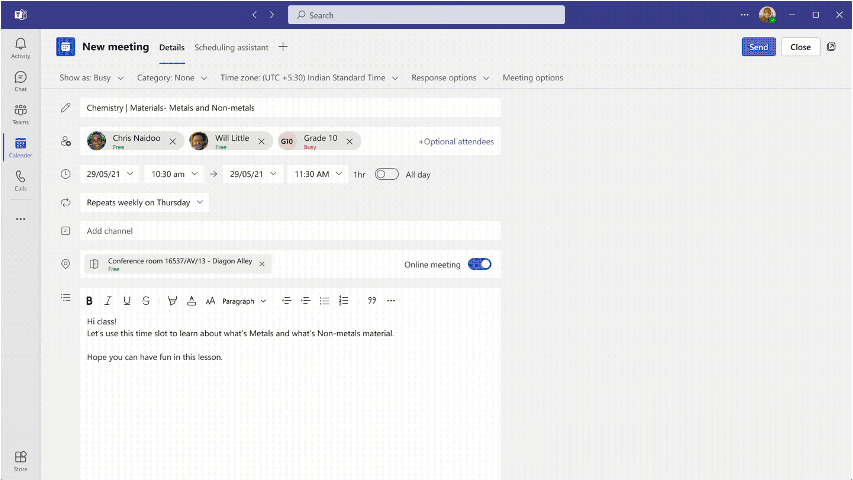This screenshot has height=480, width=853.
Task: Focus the Search box
Action: (426, 15)
